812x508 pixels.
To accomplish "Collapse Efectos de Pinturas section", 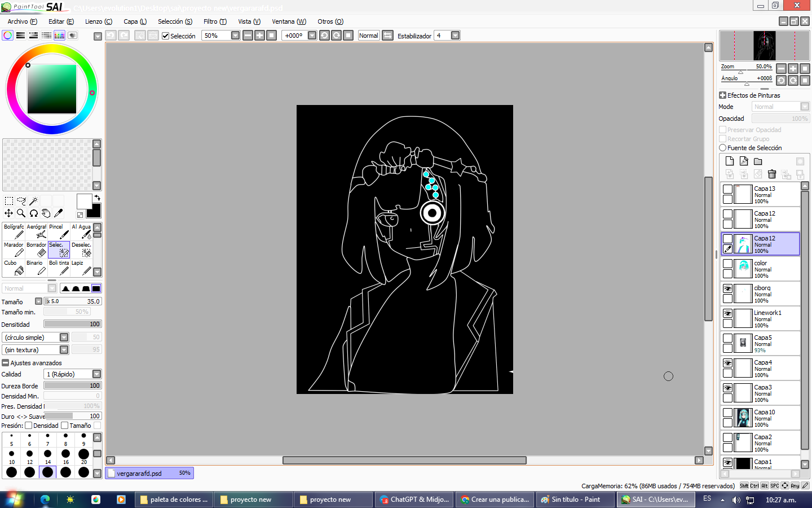I will 722,95.
